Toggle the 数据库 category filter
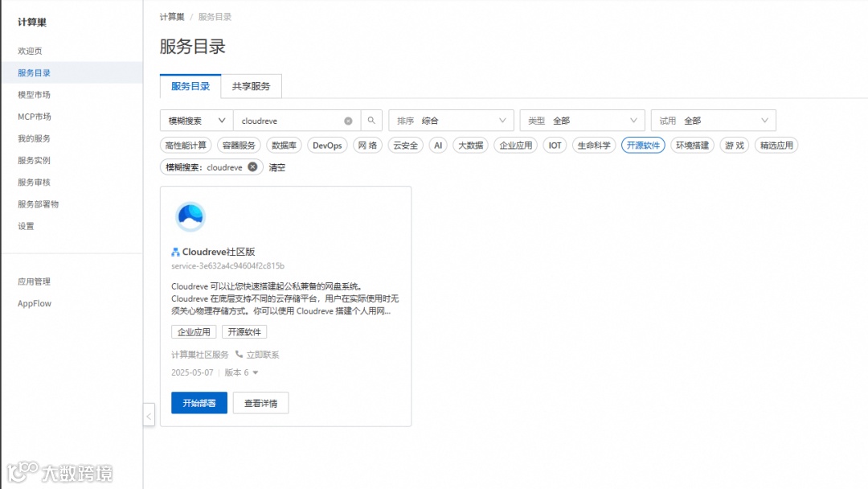Viewport: 868px width, 489px height. coord(284,145)
